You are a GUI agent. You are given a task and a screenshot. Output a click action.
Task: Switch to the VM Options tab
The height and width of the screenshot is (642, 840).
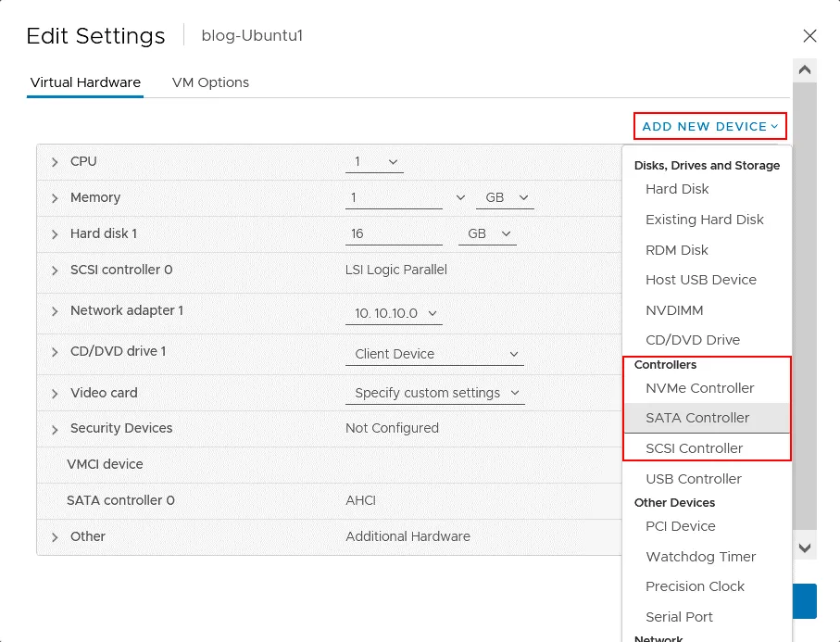(x=210, y=82)
